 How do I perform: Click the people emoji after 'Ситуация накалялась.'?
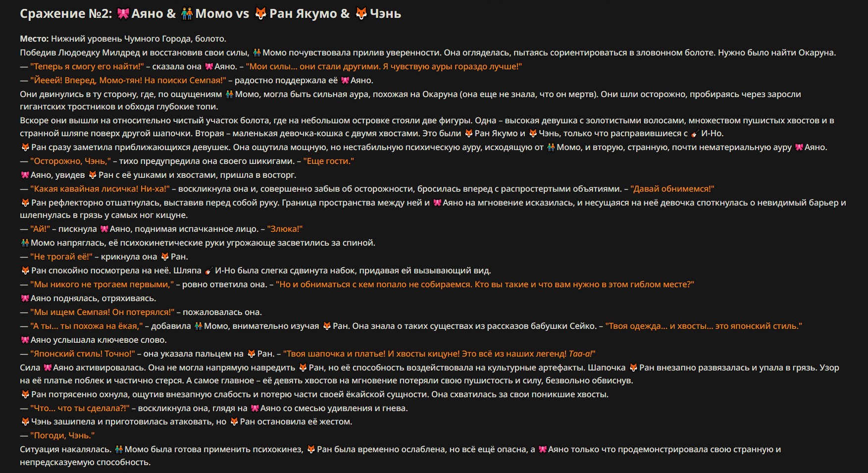(119, 449)
